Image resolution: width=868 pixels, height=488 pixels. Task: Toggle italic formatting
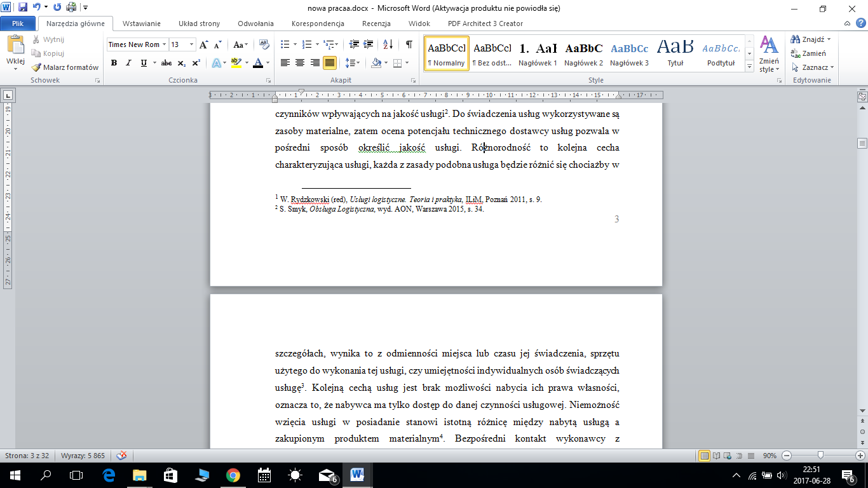click(129, 63)
